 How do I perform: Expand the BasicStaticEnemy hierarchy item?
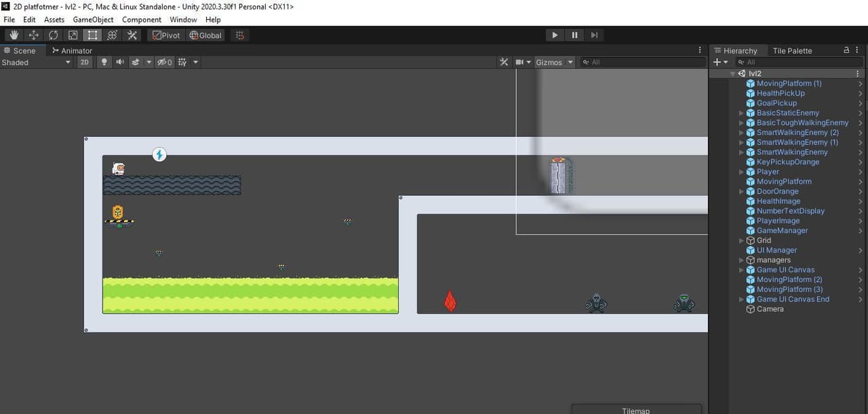741,113
